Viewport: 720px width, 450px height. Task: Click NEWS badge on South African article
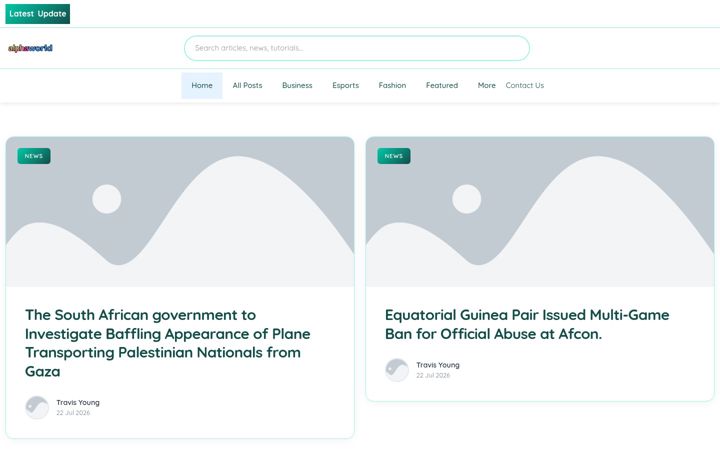pos(34,156)
